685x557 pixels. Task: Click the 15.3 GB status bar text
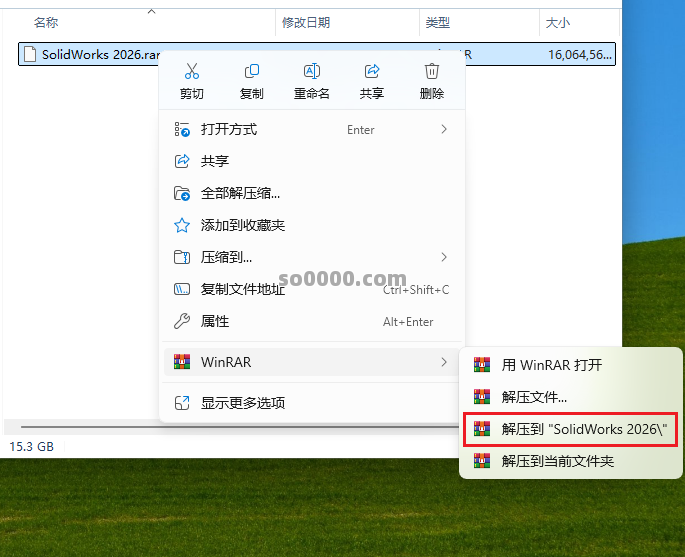pyautogui.click(x=31, y=446)
